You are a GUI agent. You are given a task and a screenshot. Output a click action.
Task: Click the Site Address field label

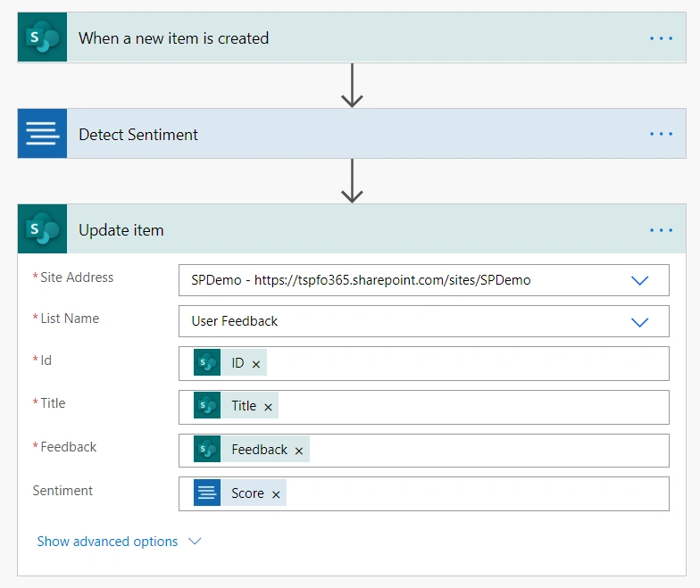click(77, 277)
